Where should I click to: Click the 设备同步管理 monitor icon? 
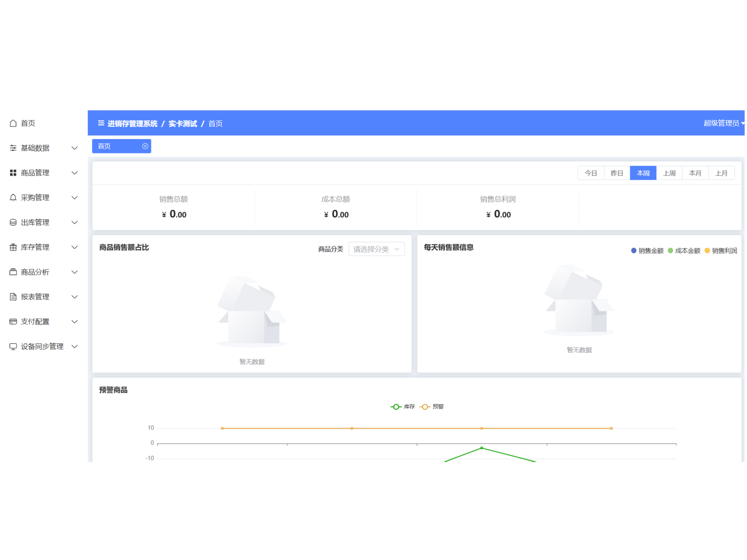point(13,347)
